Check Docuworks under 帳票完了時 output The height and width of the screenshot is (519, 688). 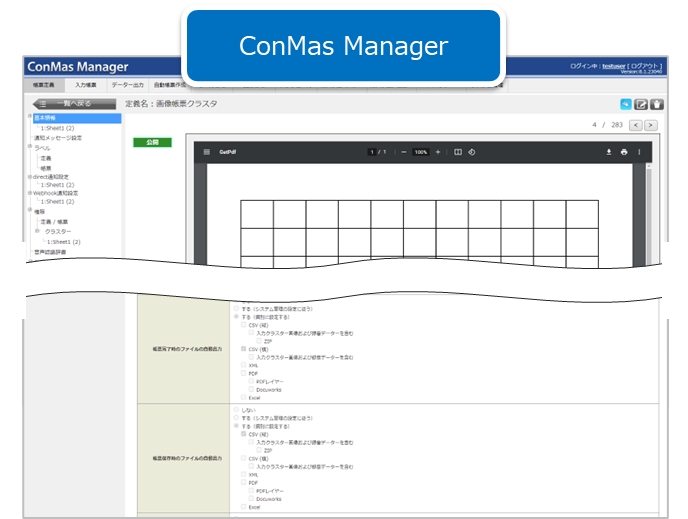[x=251, y=390]
